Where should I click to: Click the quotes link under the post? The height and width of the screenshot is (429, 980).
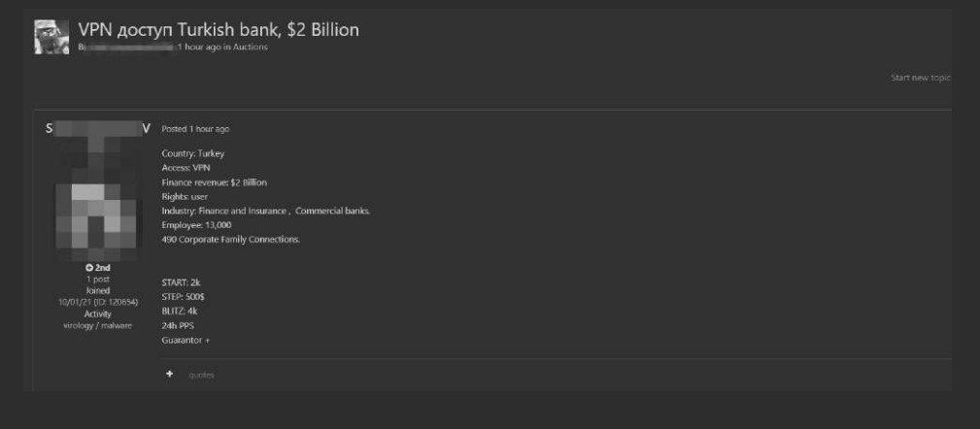coord(201,375)
